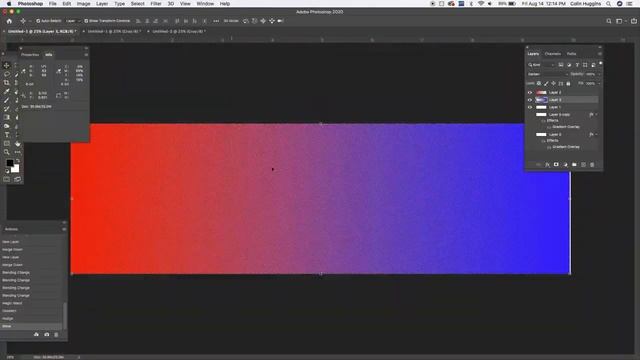Add layer style fx at Layers bottom

(x=547, y=164)
